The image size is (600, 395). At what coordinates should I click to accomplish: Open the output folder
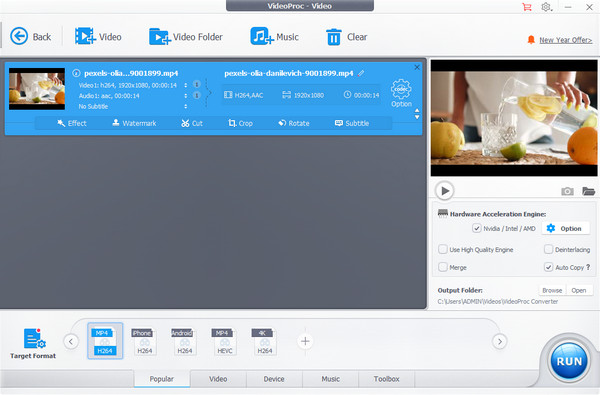click(x=579, y=291)
